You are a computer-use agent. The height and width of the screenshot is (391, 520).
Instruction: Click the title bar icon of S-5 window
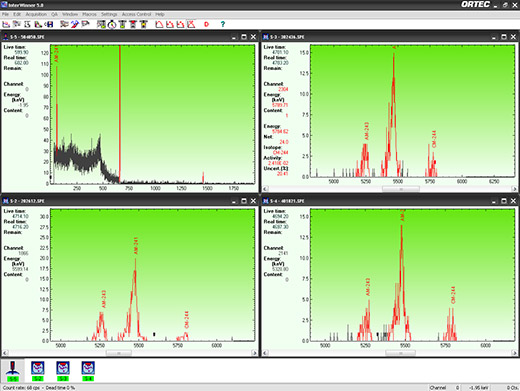point(6,37)
